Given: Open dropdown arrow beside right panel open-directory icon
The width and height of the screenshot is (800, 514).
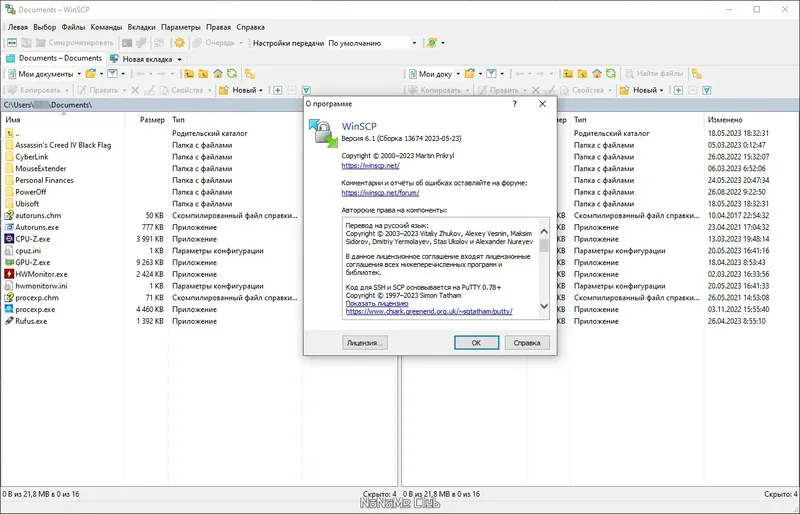Looking at the screenshot, I should click(x=480, y=74).
